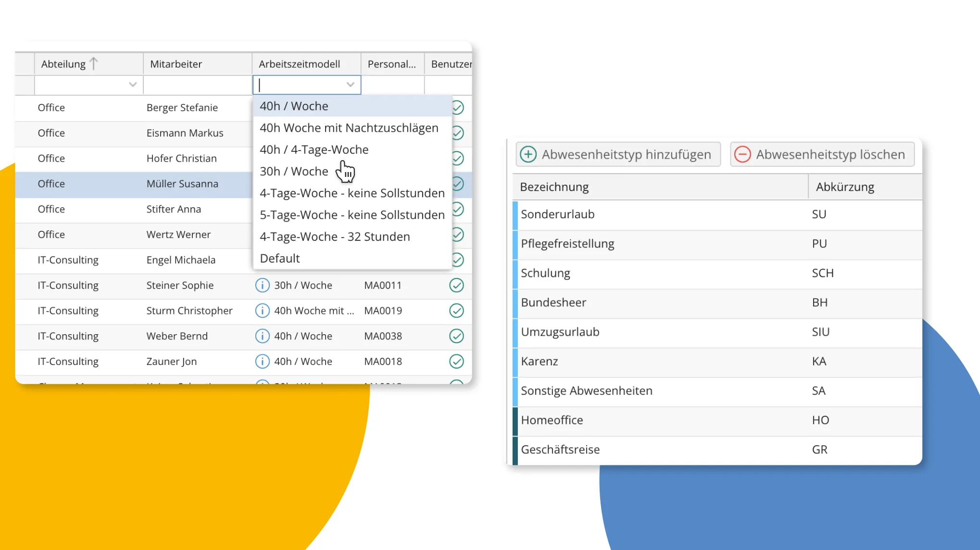
Task: Click the green check icon for Zauner Jon
Action: click(x=456, y=362)
